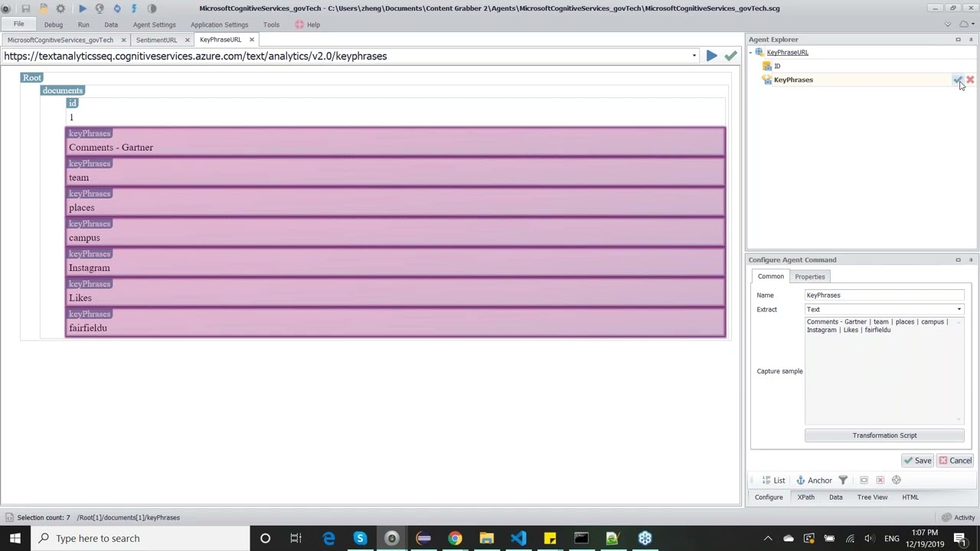The height and width of the screenshot is (551, 980).
Task: Click the half-circle contrast toolbar icon
Action: tap(152, 8)
